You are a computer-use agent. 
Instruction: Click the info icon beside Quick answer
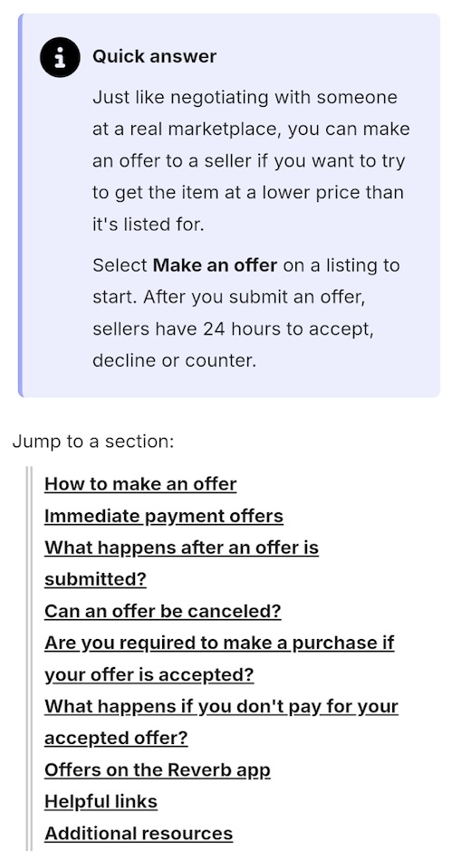coord(60,57)
